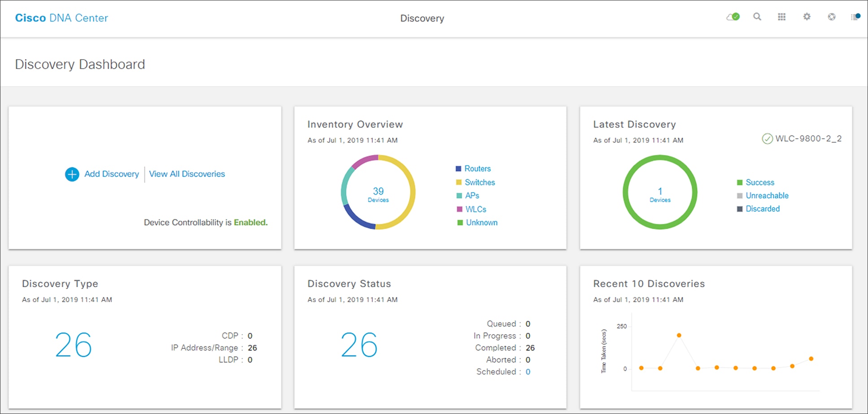Viewport: 868px width, 414px height.
Task: Click the Recent 10 Discoveries card title
Action: (x=649, y=284)
